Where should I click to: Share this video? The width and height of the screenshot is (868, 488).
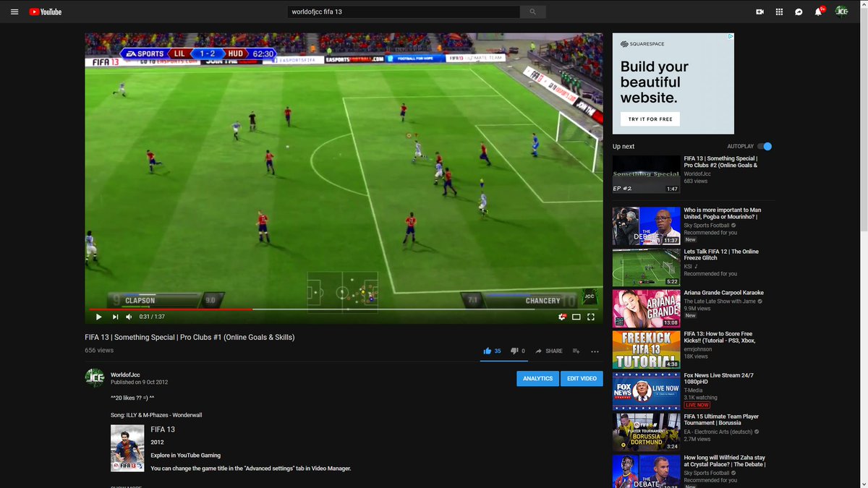(x=549, y=351)
